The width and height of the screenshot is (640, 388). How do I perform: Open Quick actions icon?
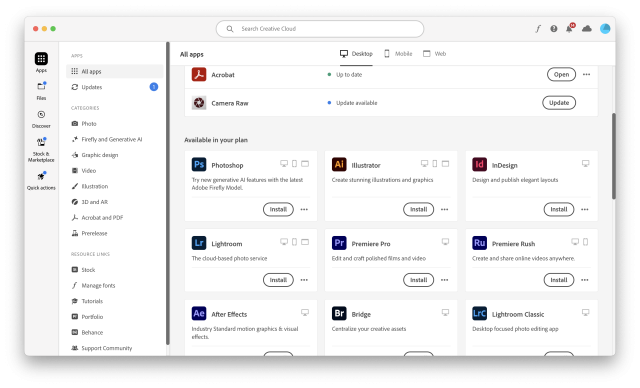click(41, 176)
